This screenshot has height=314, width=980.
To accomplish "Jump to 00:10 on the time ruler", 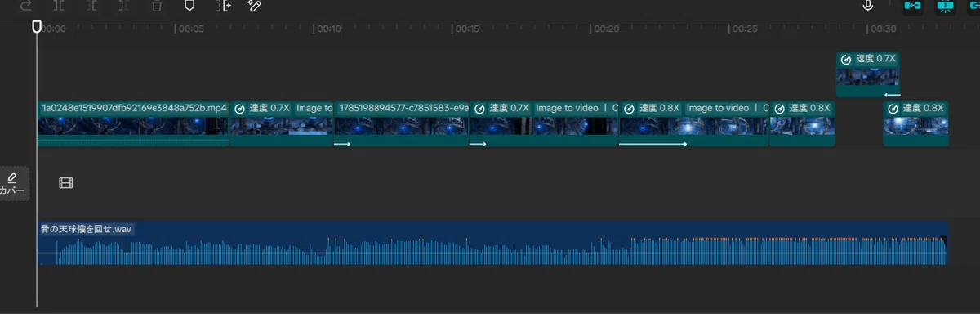I will pos(328,29).
